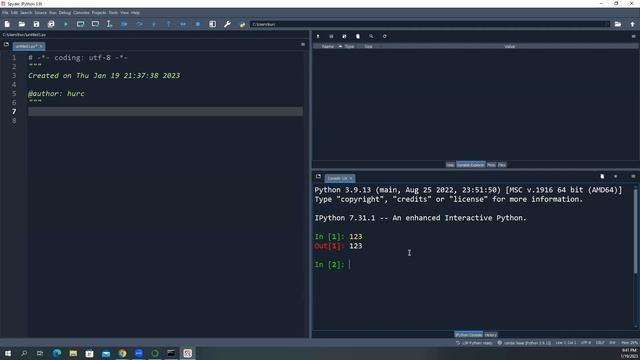The image size is (640, 360).
Task: Open the Consoles menu
Action: click(x=81, y=13)
